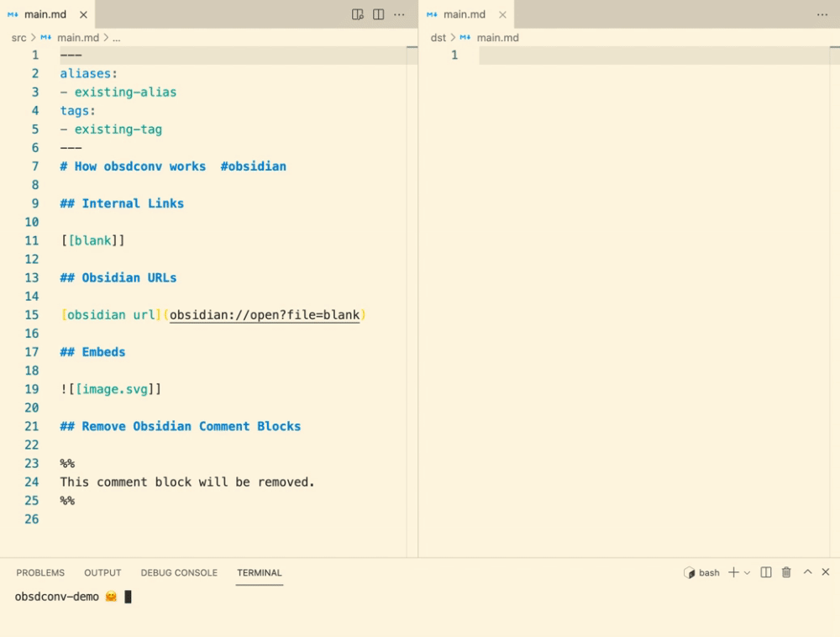
Task: Select the left main.md editor tab
Action: tap(48, 14)
